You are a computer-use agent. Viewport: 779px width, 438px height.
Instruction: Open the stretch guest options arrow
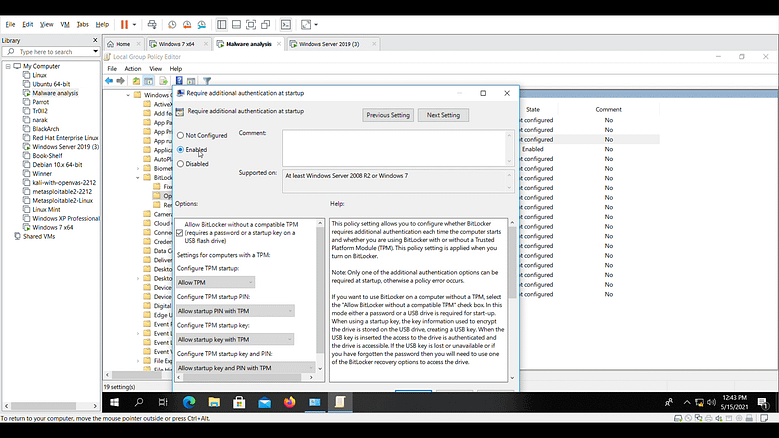point(316,24)
